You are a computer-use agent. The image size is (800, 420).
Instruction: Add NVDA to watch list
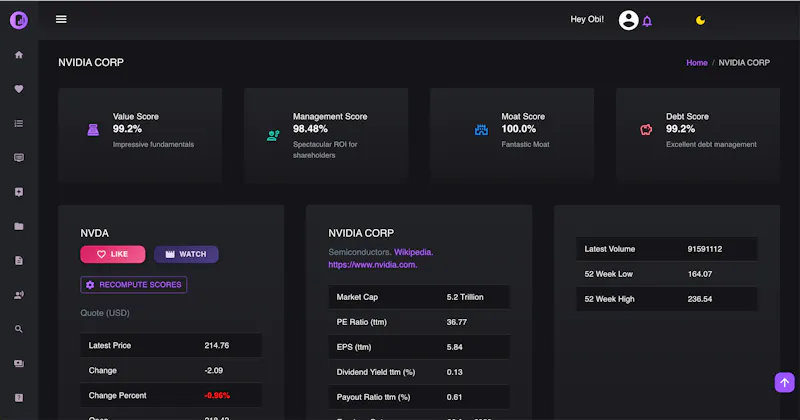(x=186, y=254)
